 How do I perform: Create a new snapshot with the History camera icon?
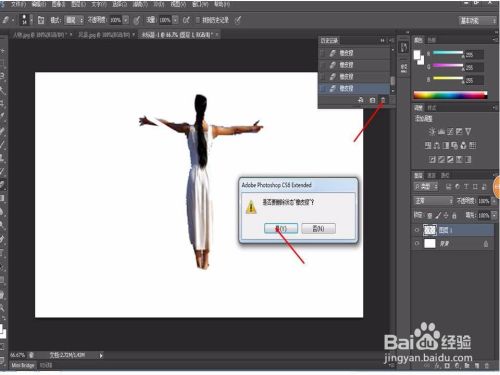click(372, 100)
